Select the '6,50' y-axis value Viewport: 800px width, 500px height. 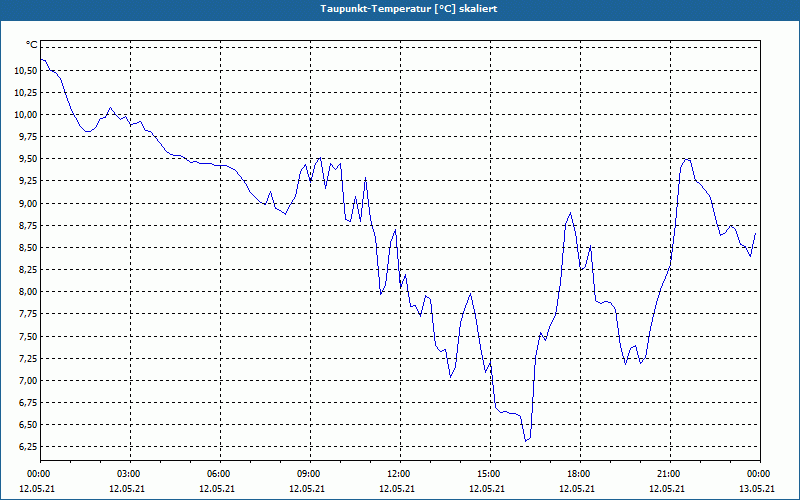click(28, 425)
